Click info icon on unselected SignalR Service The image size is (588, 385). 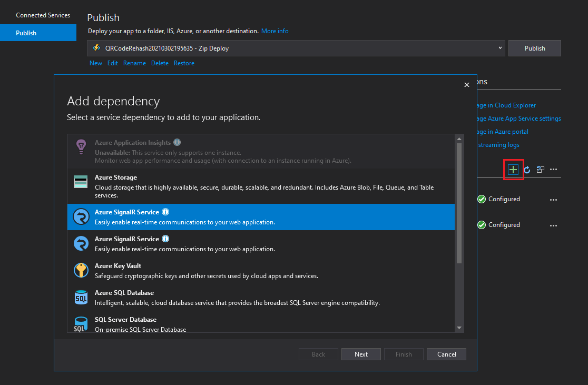pyautogui.click(x=165, y=239)
